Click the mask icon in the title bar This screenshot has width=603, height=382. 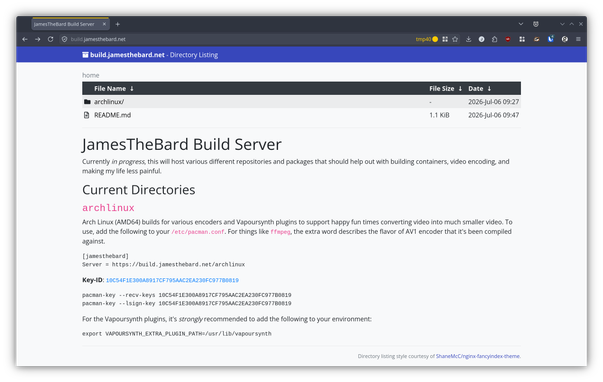click(x=536, y=24)
